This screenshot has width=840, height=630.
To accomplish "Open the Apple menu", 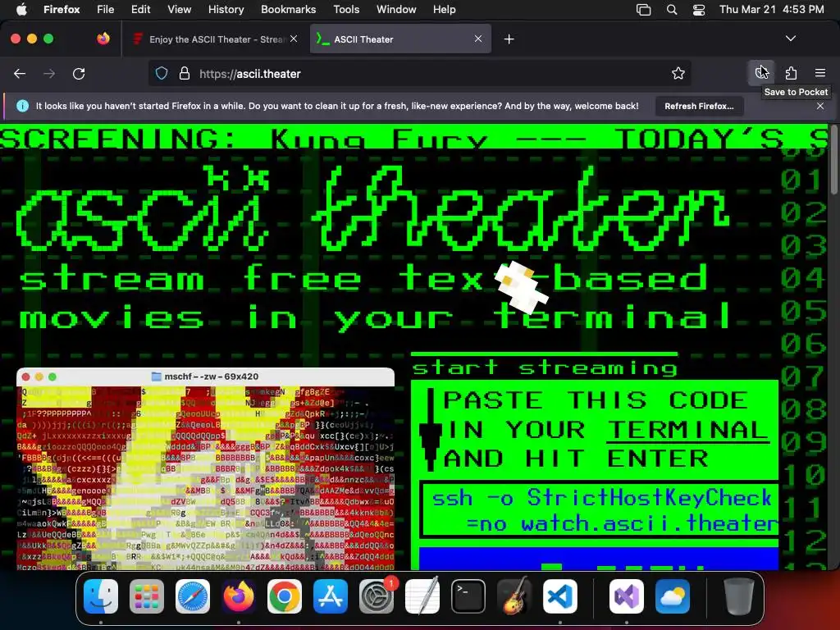I will point(21,9).
